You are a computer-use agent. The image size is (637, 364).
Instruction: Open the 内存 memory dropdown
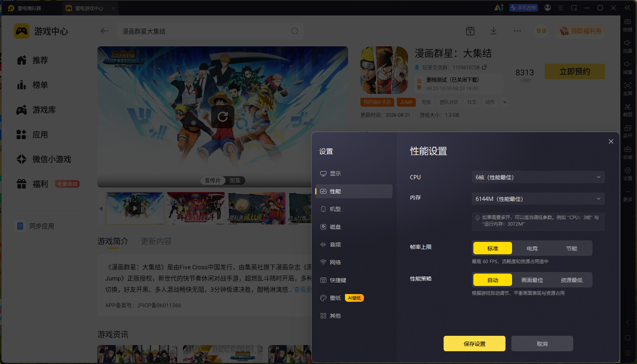[538, 199]
